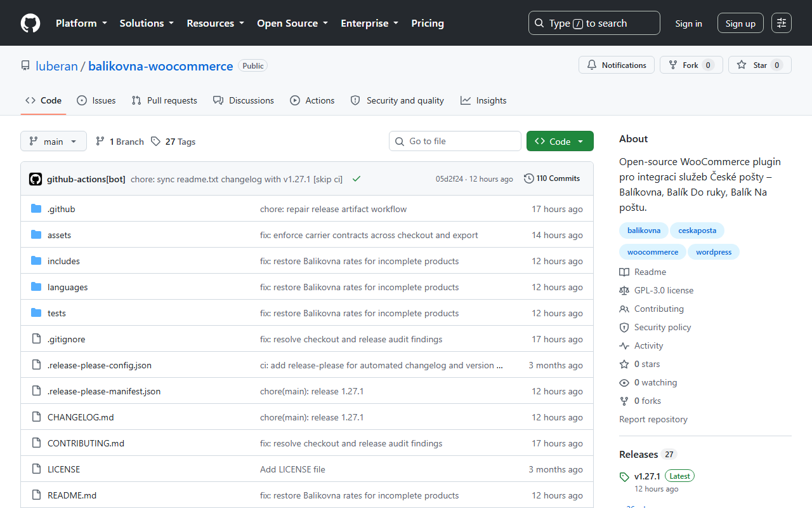View the 110 Commits history
Screen dimensions: 812x508
(x=552, y=178)
